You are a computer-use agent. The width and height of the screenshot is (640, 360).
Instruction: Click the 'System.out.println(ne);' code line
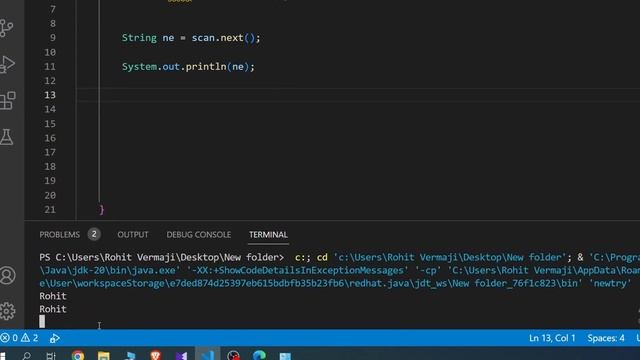coord(188,67)
